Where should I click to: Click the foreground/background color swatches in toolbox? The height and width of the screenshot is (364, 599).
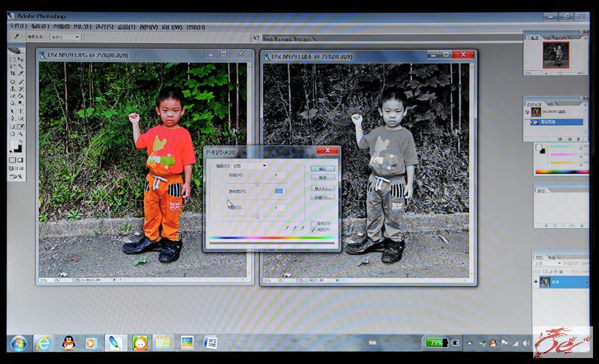coord(16,147)
